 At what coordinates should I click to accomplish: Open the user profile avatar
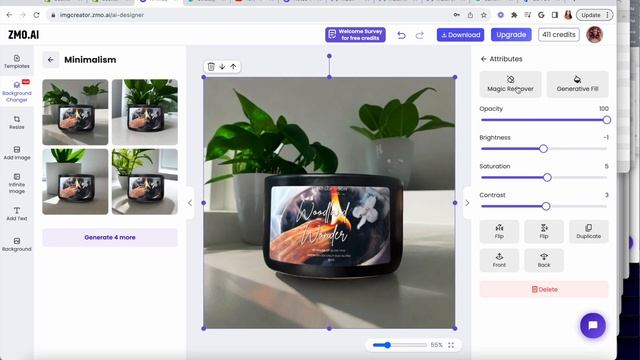594,35
